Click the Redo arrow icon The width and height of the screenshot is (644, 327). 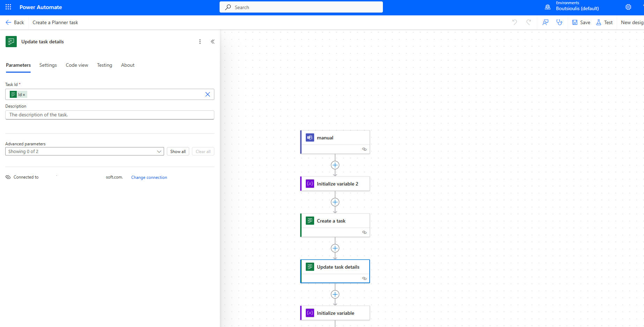[x=528, y=22]
